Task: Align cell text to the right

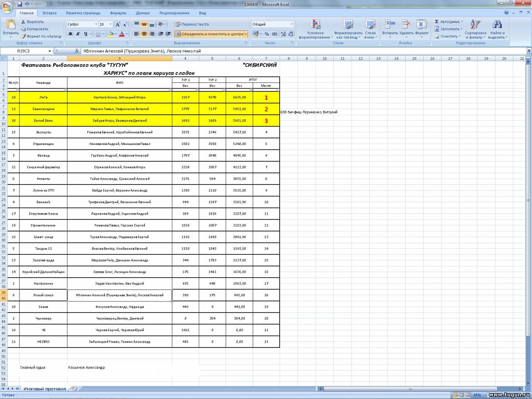Action: [152, 34]
